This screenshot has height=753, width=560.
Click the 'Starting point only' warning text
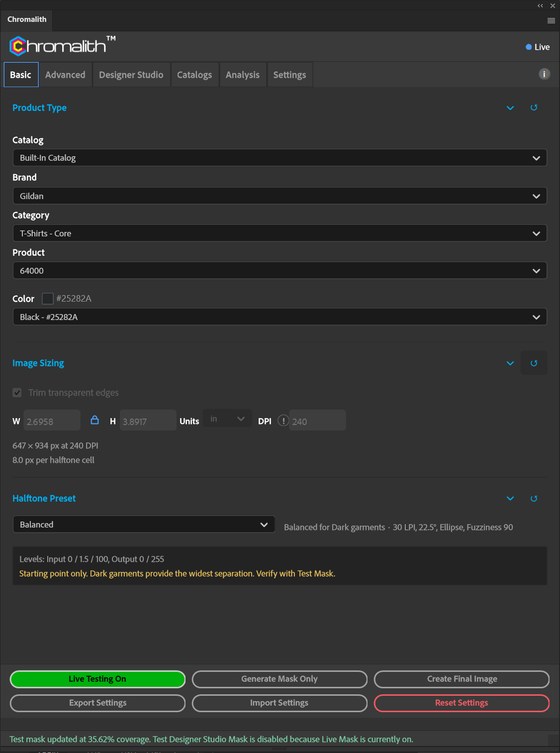[178, 573]
